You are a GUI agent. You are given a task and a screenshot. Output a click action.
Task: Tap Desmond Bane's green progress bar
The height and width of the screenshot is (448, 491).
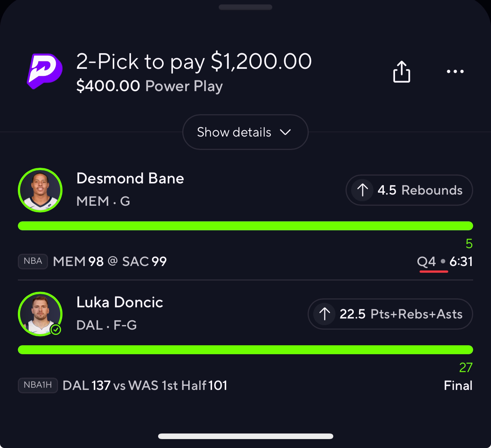245,226
